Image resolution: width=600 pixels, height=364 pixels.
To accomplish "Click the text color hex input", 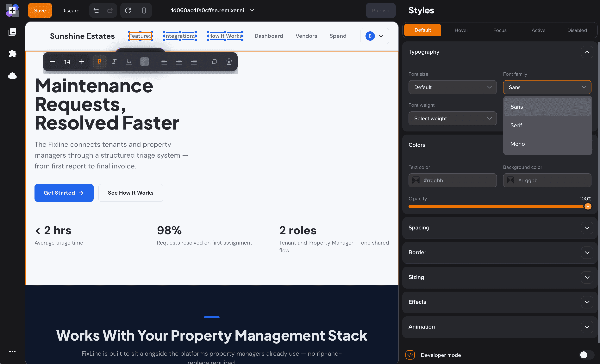I will click(x=453, y=180).
